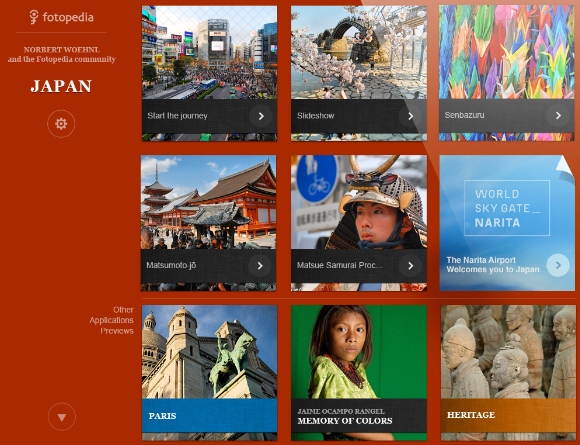Click the Matsumoto-jō arrow icon
580x445 pixels.
260,266
